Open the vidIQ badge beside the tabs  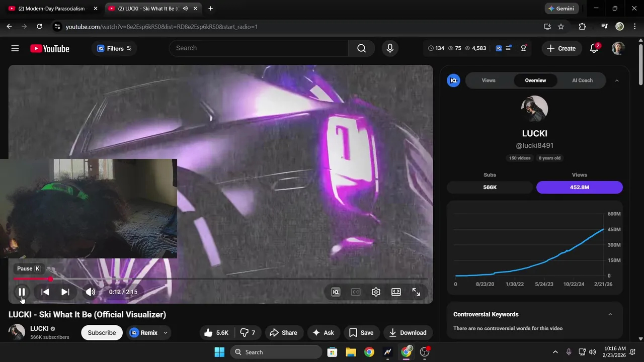pyautogui.click(x=453, y=80)
